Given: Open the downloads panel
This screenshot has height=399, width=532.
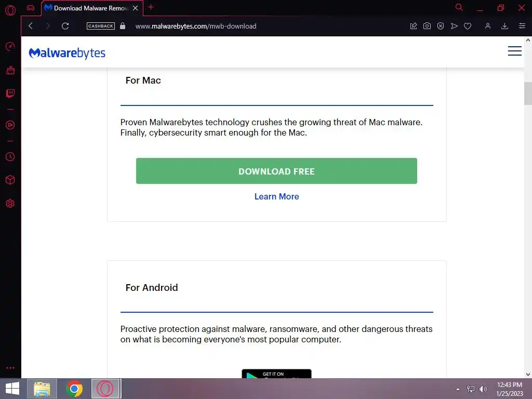Looking at the screenshot, I should point(504,26).
